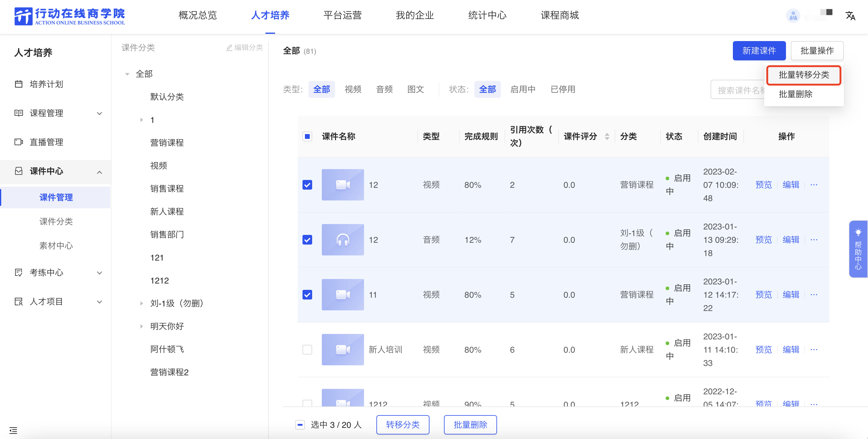Click the 人才项目 sidebar icon
This screenshot has height=439, width=868.
[19, 301]
